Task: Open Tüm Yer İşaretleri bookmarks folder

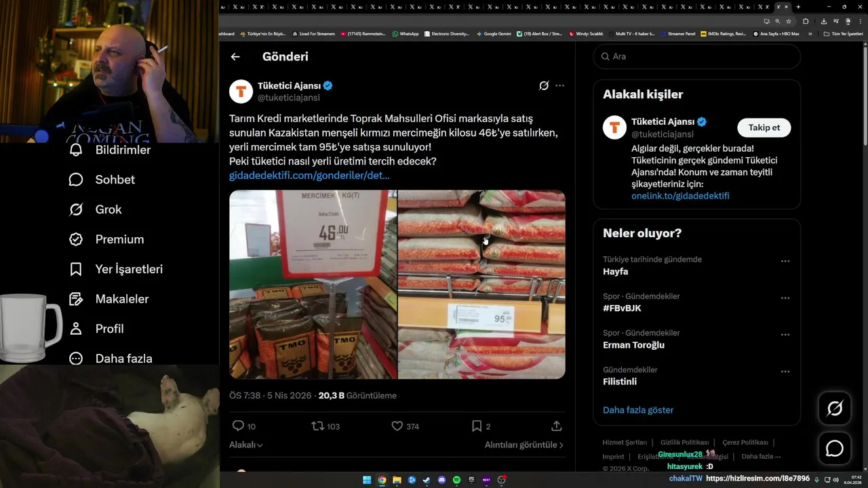Action: (x=843, y=33)
